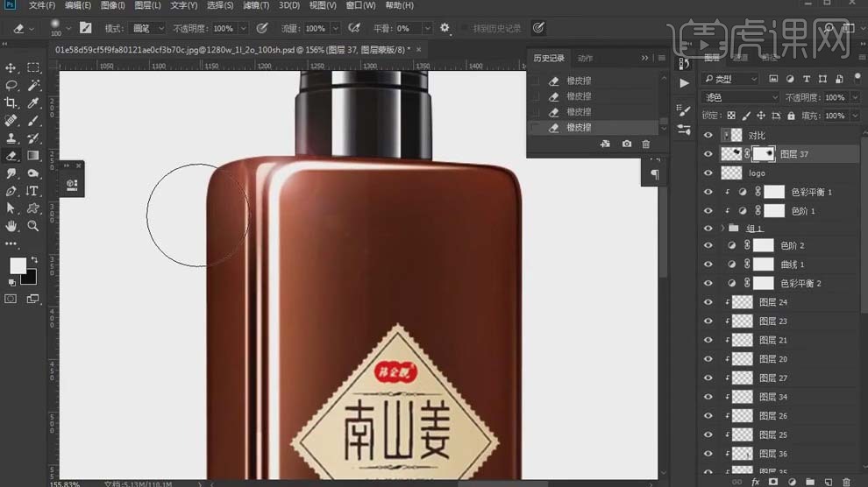Open layers panel 填充 dropdown
Image resolution: width=868 pixels, height=487 pixels.
tap(855, 116)
